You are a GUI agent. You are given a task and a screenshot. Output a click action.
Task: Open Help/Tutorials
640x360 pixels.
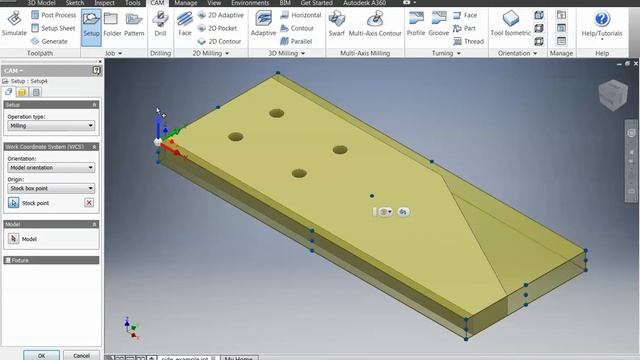602,25
